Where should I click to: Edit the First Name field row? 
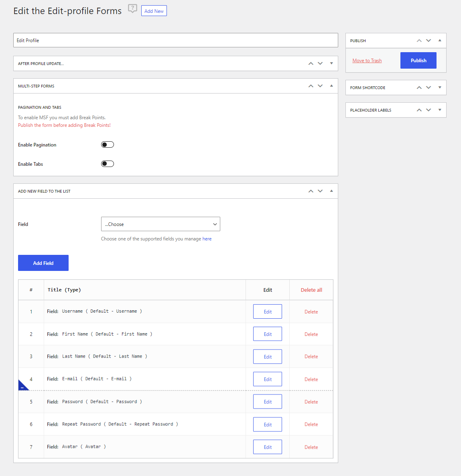[x=267, y=334]
